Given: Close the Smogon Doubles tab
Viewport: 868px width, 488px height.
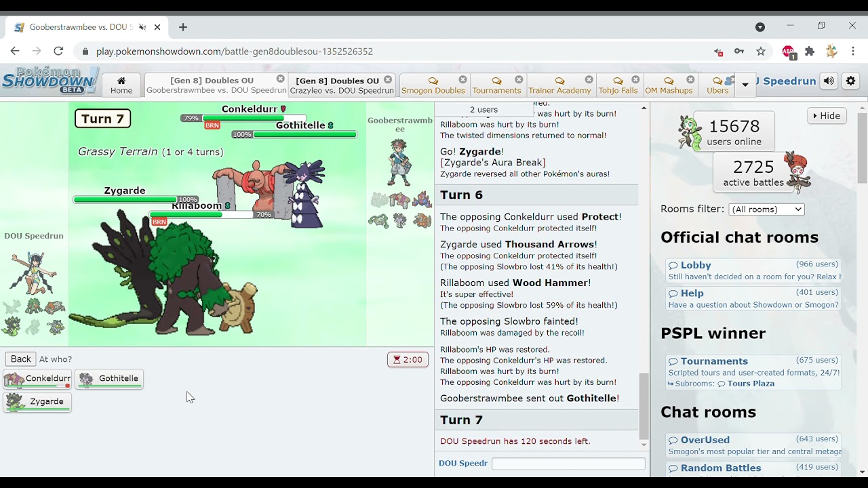Looking at the screenshot, I should (463, 79).
